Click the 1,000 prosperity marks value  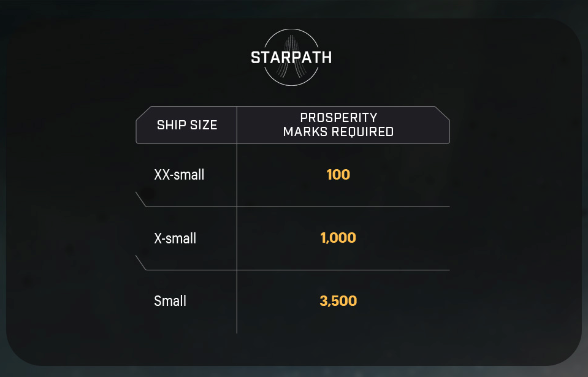click(x=338, y=238)
